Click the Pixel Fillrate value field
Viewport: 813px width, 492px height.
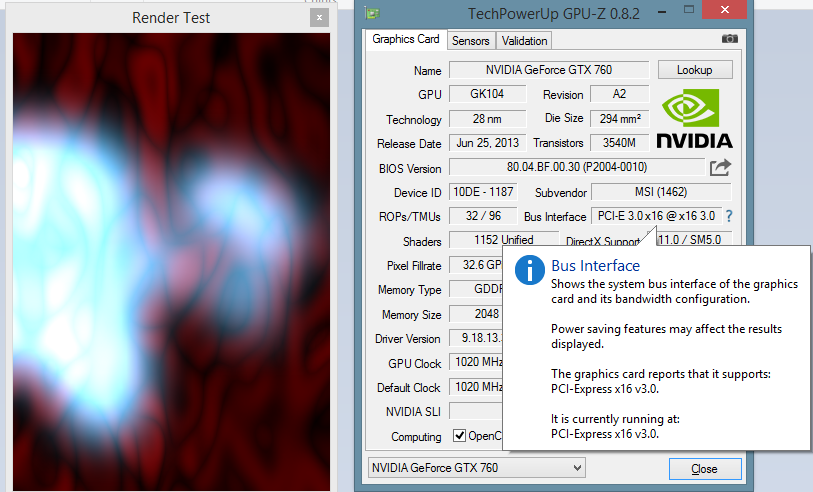click(x=476, y=265)
